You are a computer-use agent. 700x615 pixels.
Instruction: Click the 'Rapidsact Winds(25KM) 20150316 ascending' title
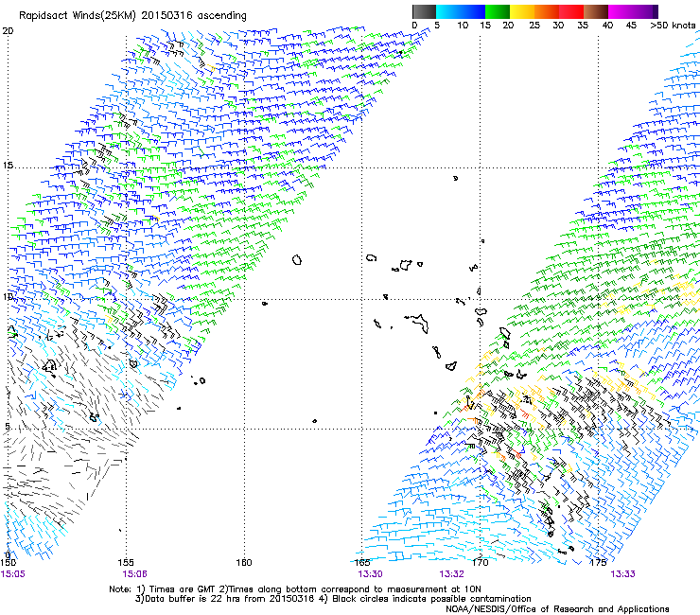pyautogui.click(x=132, y=16)
